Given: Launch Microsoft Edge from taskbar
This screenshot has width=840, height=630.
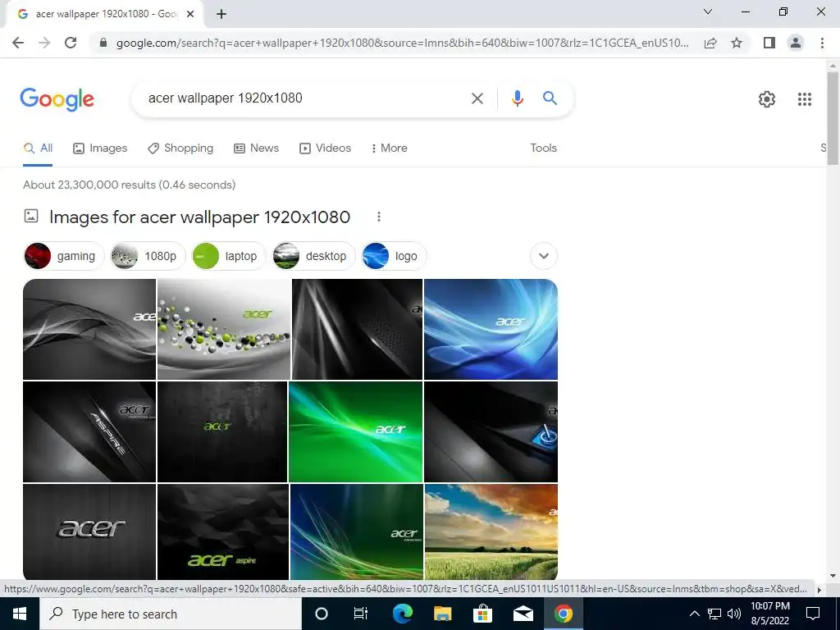Looking at the screenshot, I should click(x=402, y=614).
